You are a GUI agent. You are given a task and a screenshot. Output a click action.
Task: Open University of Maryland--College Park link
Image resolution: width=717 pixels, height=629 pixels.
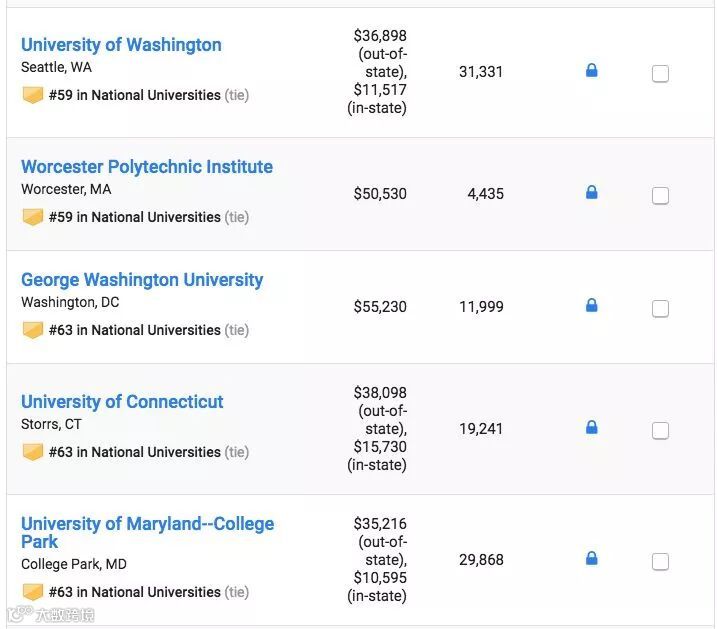click(x=147, y=524)
